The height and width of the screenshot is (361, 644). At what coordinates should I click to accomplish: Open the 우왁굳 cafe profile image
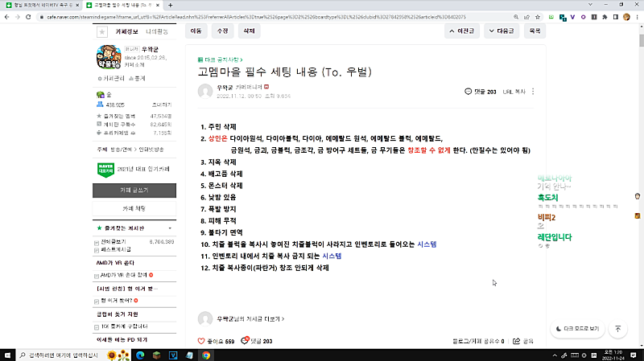tap(109, 57)
